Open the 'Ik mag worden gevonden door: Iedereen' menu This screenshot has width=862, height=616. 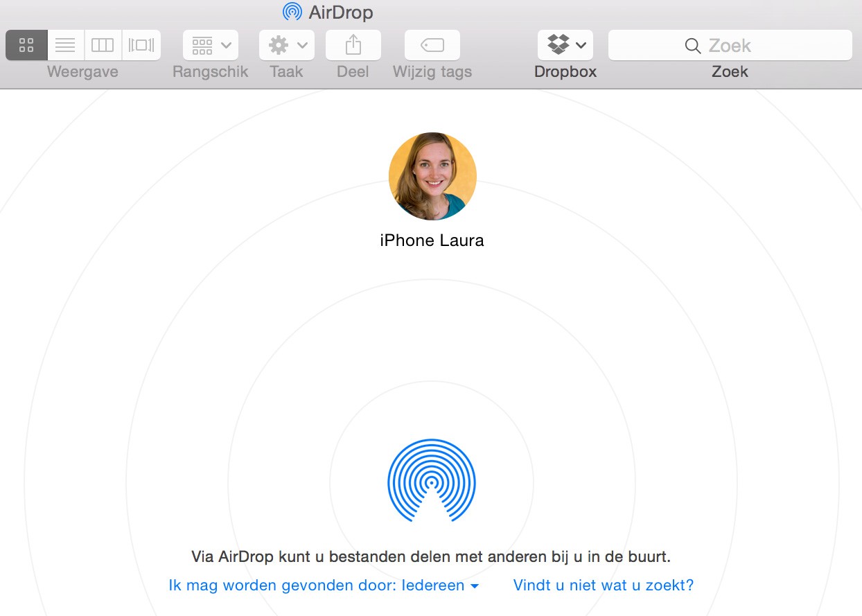click(x=323, y=586)
